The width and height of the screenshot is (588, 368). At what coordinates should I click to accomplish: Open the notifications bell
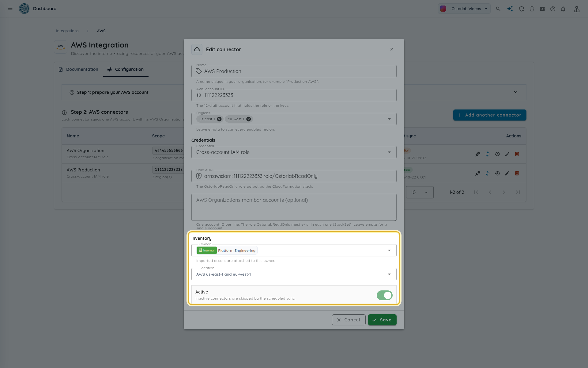tap(563, 9)
